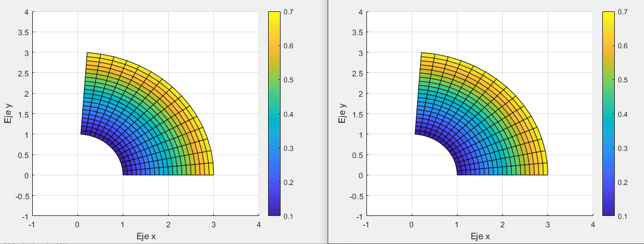Viewport: 644px width, 244px height.
Task: Click the x-axis tick label -1 on right plot
Action: [x=365, y=225]
